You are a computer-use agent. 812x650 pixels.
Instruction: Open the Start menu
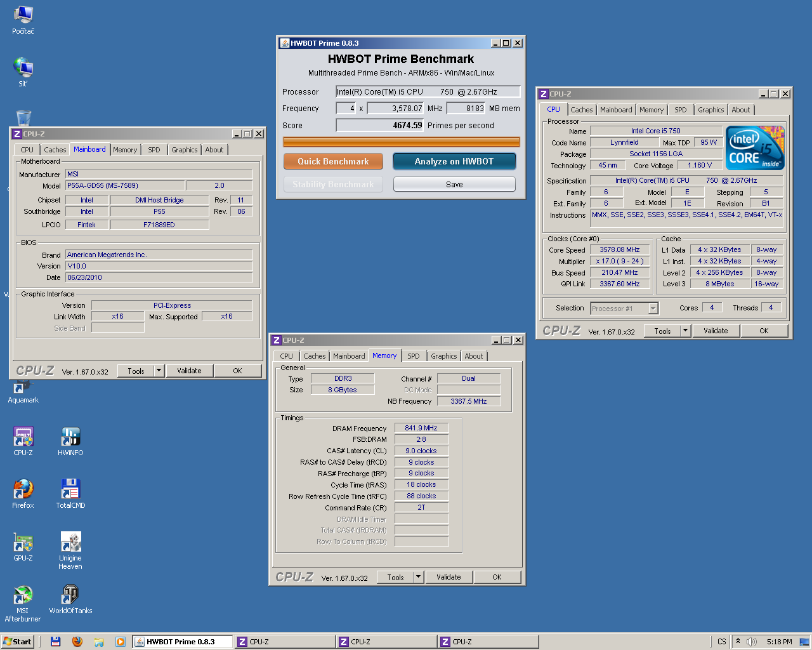pos(17,642)
